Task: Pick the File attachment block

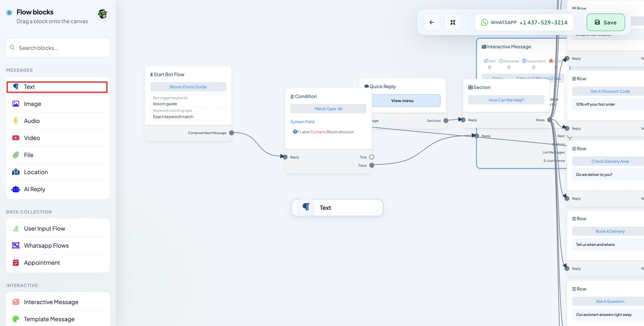Action: (57, 155)
